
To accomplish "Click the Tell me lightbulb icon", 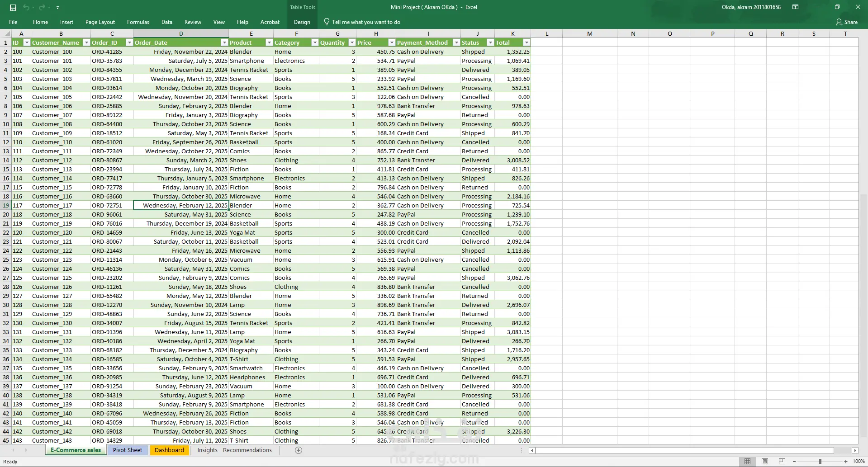I will tap(327, 22).
